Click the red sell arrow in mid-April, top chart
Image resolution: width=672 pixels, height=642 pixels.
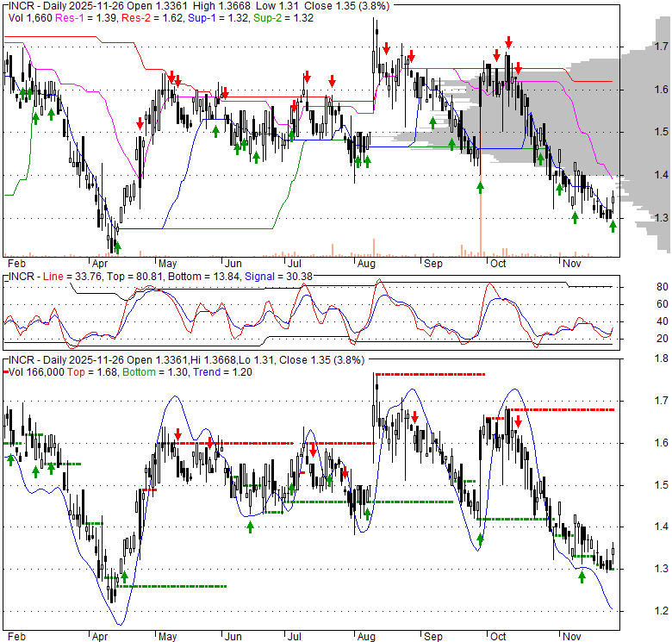(140, 123)
